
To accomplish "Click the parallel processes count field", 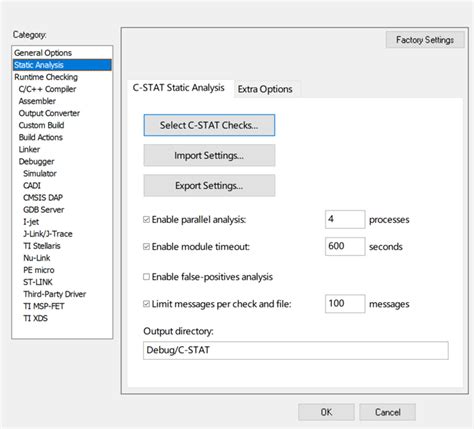I will tap(345, 219).
